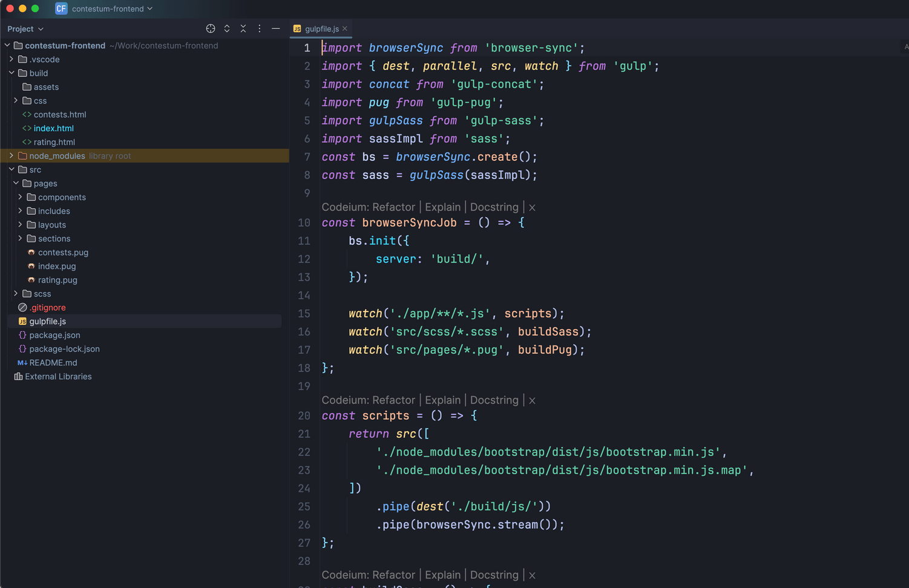
Task: Click the collapse all icon in Project panel
Action: pos(243,28)
